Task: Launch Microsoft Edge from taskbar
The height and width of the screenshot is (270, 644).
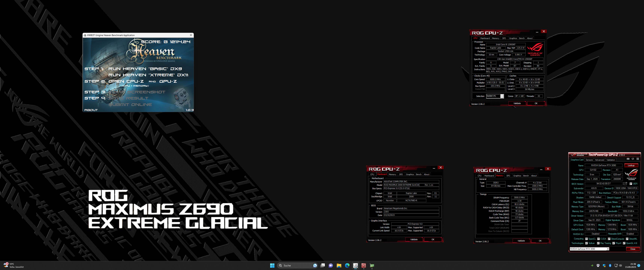Action: [x=347, y=265]
